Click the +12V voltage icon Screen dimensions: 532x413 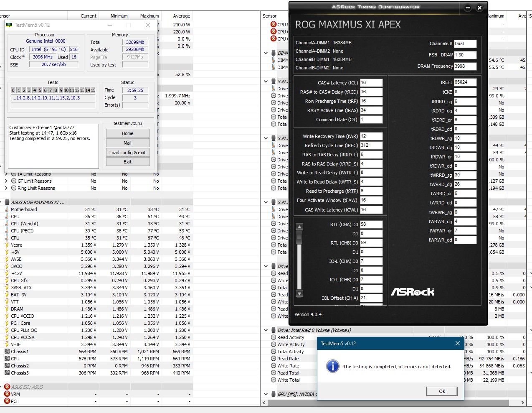click(x=7, y=273)
